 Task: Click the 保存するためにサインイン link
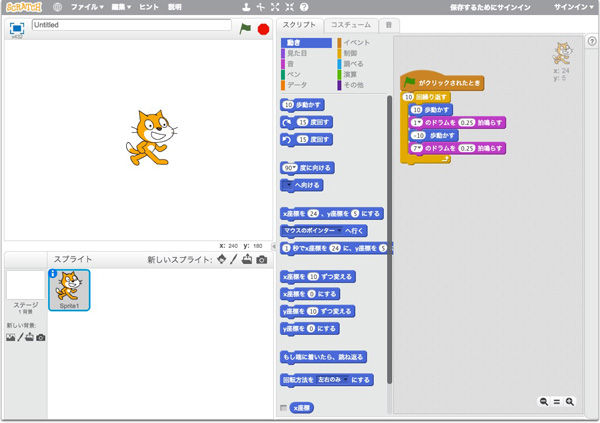tap(490, 7)
